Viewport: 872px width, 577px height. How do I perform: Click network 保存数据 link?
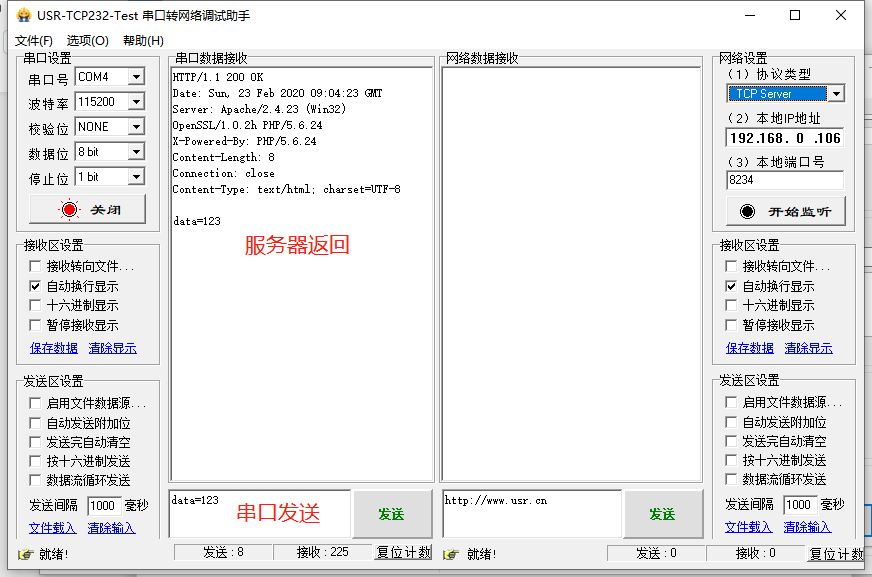[x=750, y=348]
